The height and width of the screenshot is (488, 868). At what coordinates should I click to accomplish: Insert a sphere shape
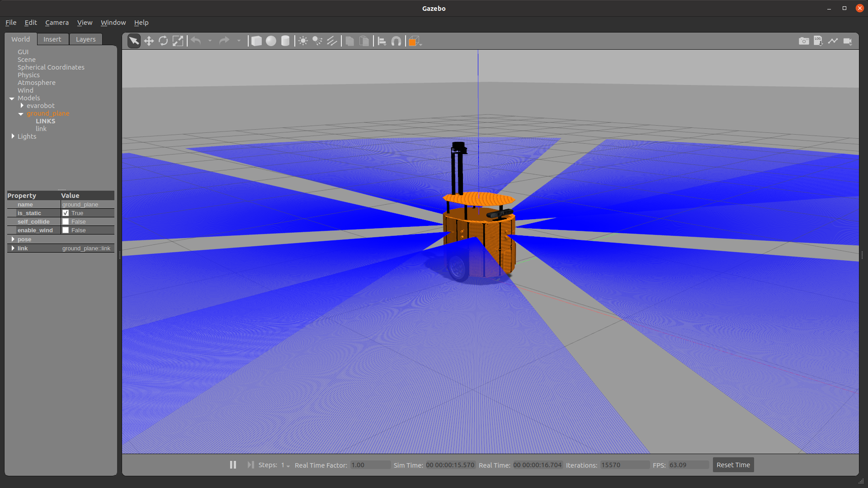[271, 41]
